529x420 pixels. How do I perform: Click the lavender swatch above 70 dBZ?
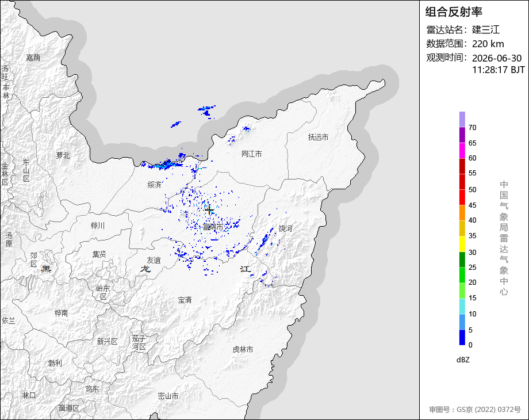(462, 119)
